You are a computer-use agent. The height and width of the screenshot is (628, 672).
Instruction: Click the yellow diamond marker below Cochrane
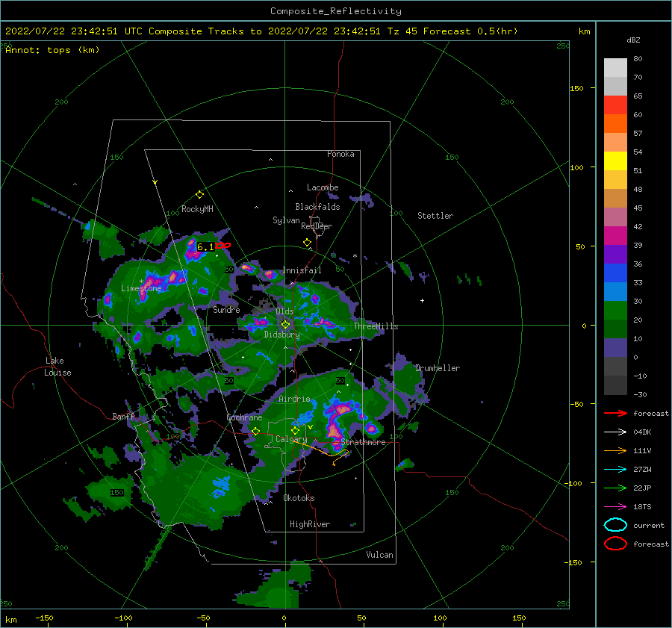256,432
